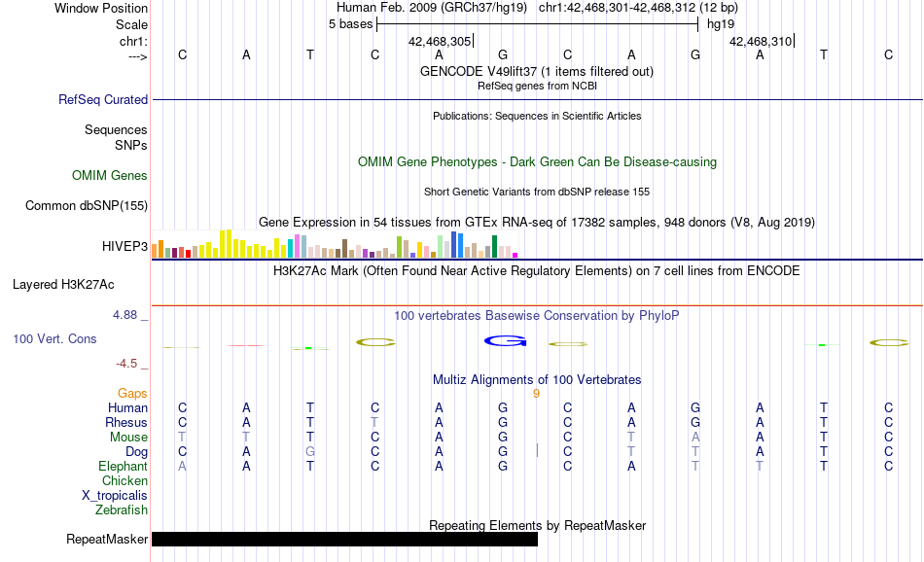Click the SNPs track label

coord(131,145)
